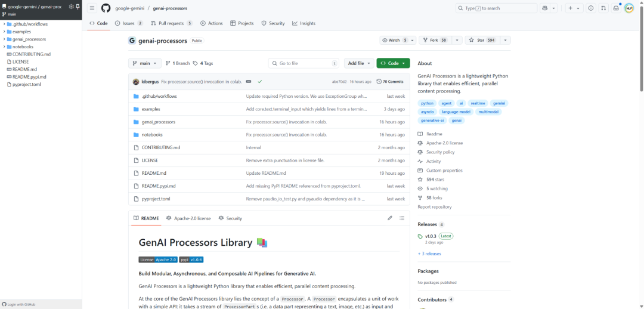View 70 Commits history
Image resolution: width=644 pixels, height=309 pixels.
click(390, 82)
